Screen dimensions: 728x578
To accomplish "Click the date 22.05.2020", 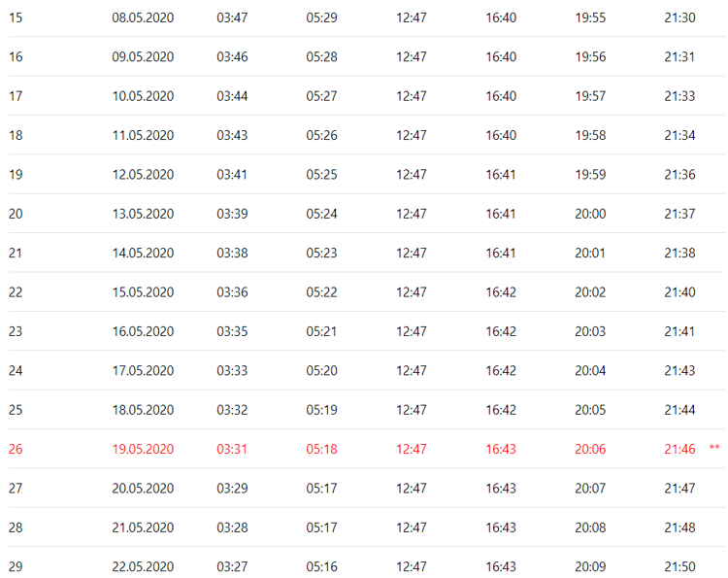I will [x=143, y=566].
